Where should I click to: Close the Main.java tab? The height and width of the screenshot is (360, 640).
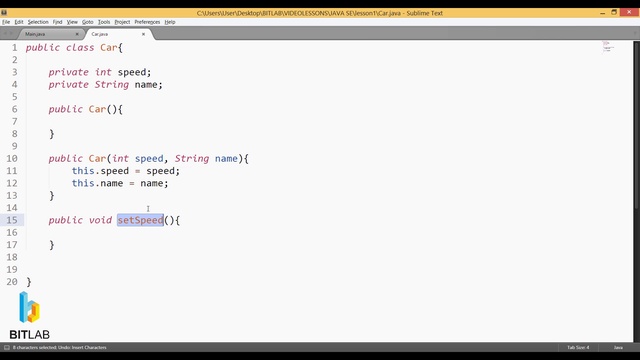coord(77,34)
